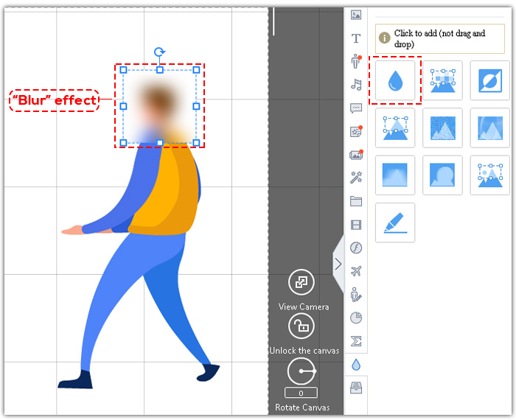Click the rotation handle above blur selection
The width and height of the screenshot is (516, 420).
(160, 52)
